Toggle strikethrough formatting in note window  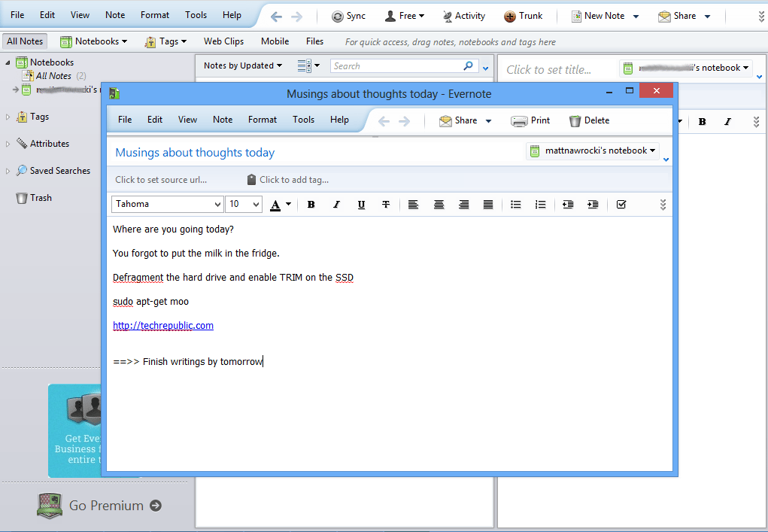386,205
